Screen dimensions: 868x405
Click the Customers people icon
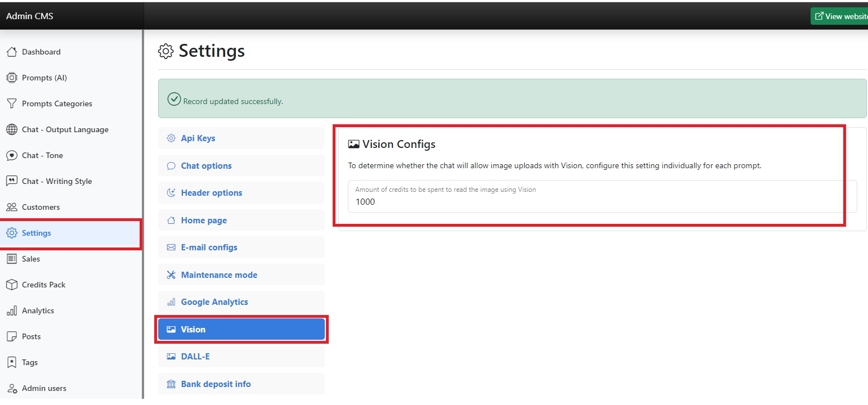click(x=11, y=207)
